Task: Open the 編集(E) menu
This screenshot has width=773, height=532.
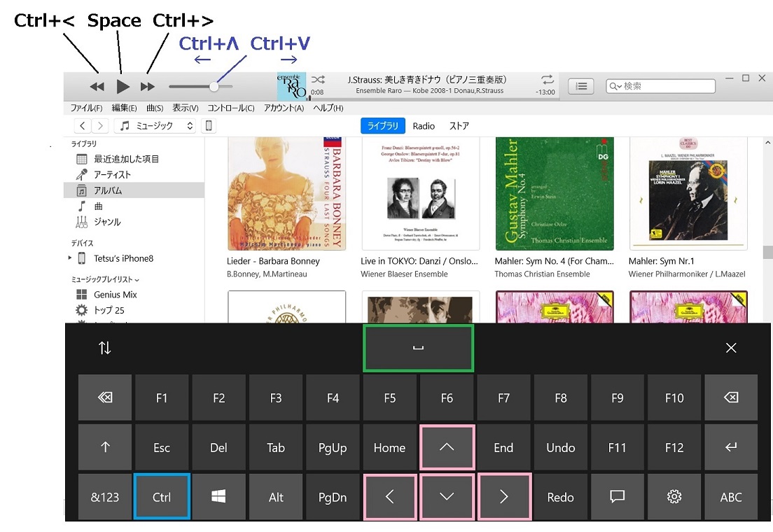Action: click(124, 108)
